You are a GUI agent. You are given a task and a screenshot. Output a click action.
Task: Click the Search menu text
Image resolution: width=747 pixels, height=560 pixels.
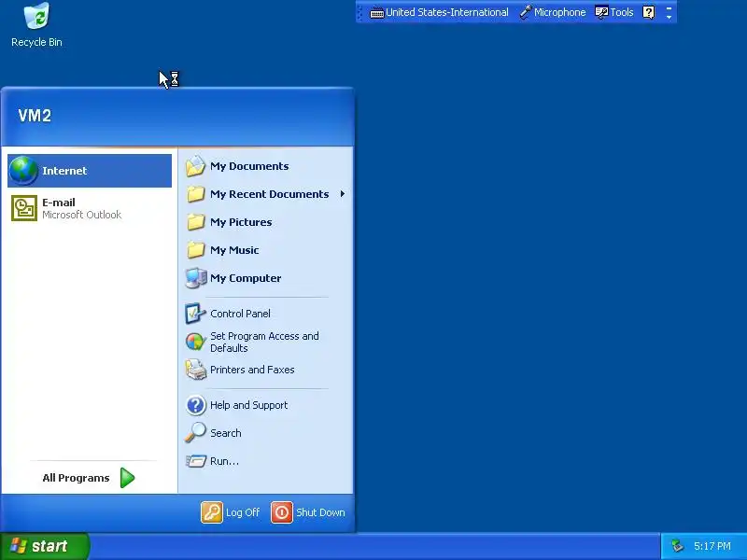pos(225,433)
